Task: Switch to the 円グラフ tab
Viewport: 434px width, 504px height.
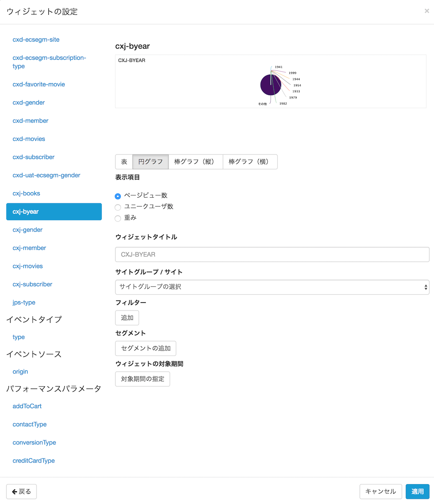Action: point(150,162)
